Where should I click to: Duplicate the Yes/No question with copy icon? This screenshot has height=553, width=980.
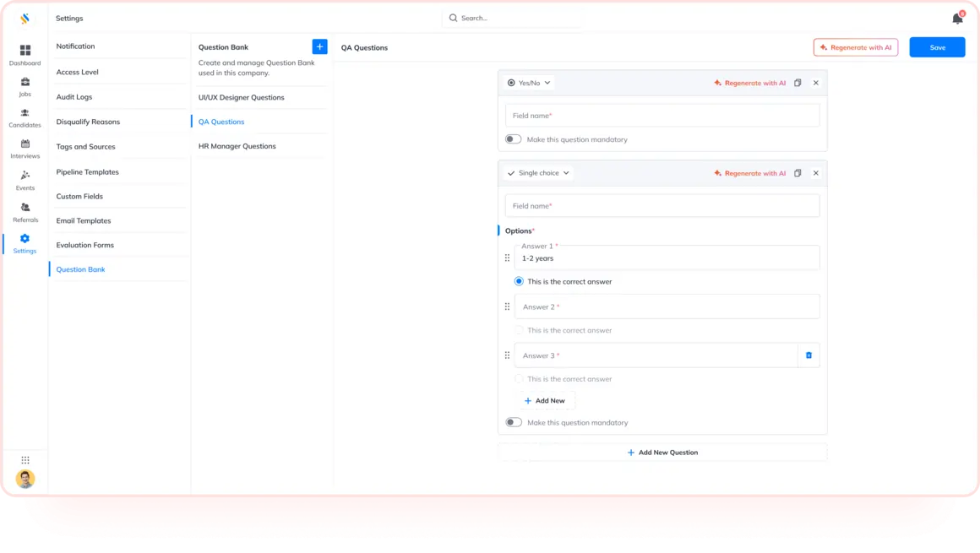point(798,83)
